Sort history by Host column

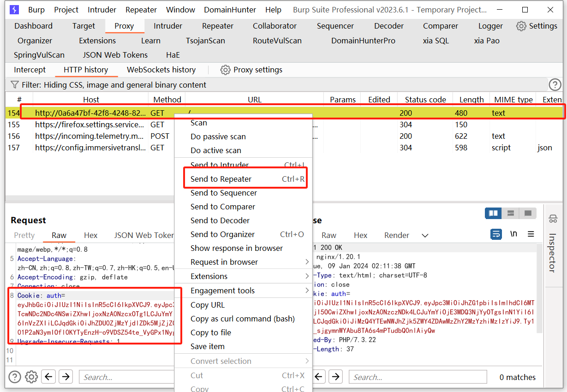point(91,100)
